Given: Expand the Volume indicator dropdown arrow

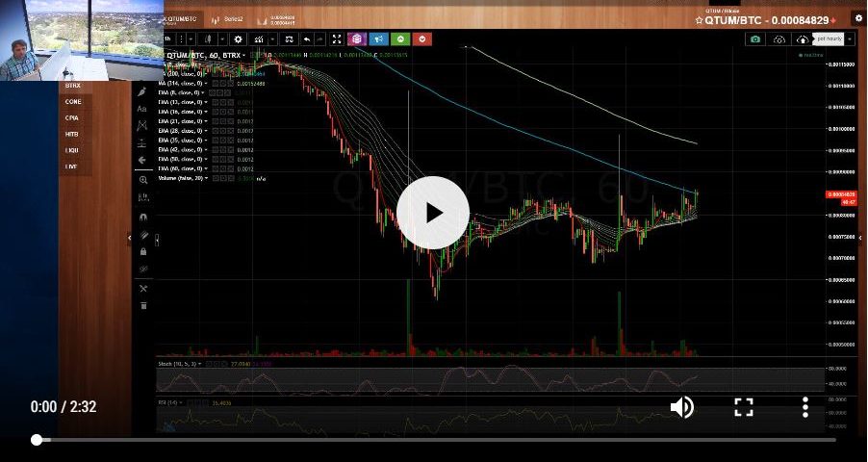Looking at the screenshot, I should pos(207,178).
